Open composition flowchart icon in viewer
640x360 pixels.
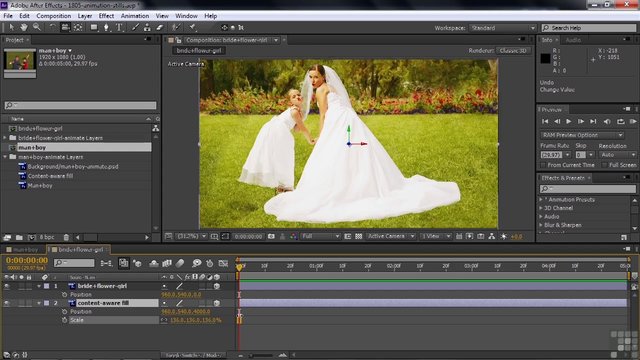coord(492,236)
